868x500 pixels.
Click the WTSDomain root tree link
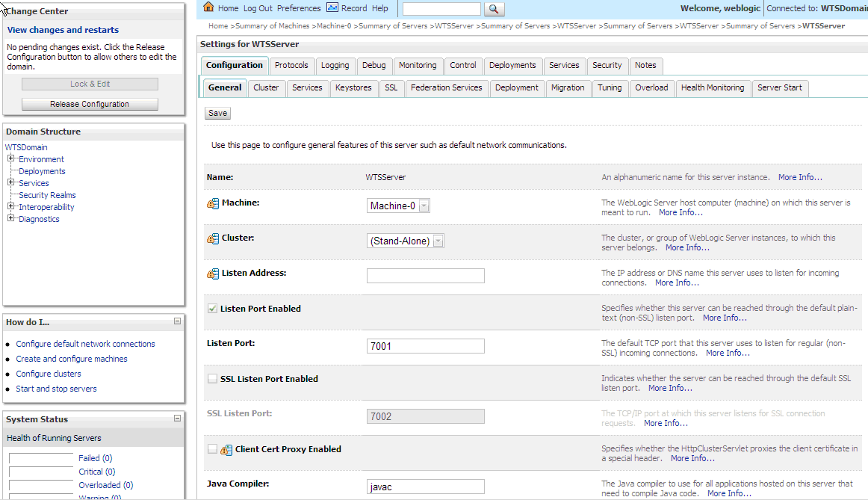(26, 147)
